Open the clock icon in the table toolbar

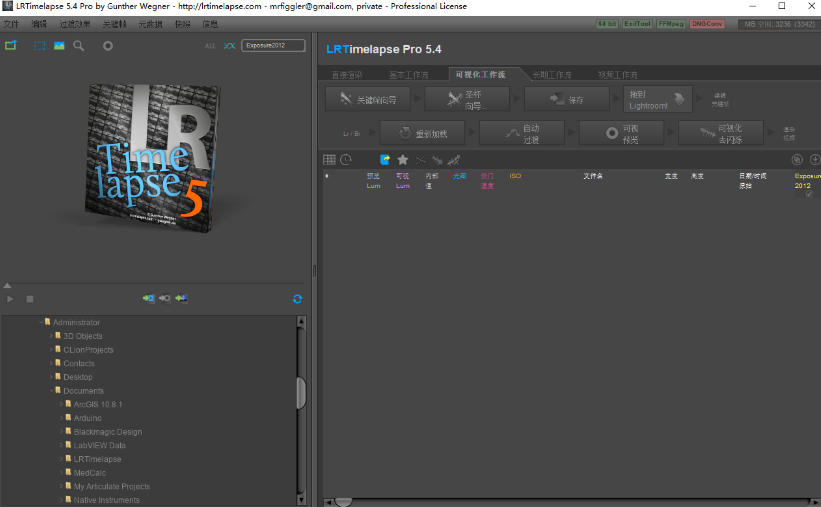click(346, 159)
